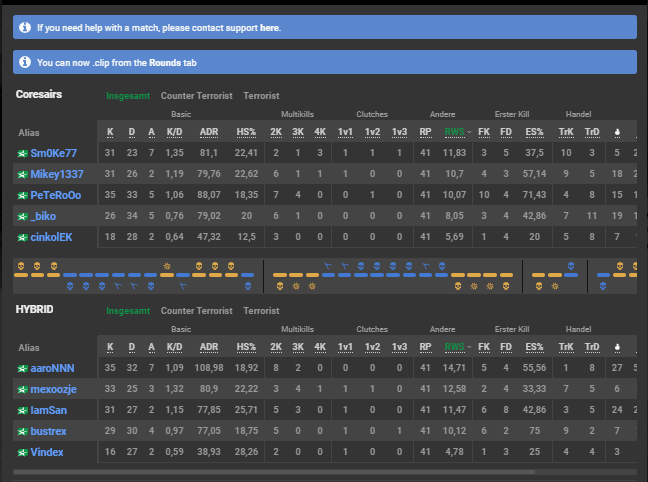Open PeTeRoOo's player profile

click(x=56, y=195)
